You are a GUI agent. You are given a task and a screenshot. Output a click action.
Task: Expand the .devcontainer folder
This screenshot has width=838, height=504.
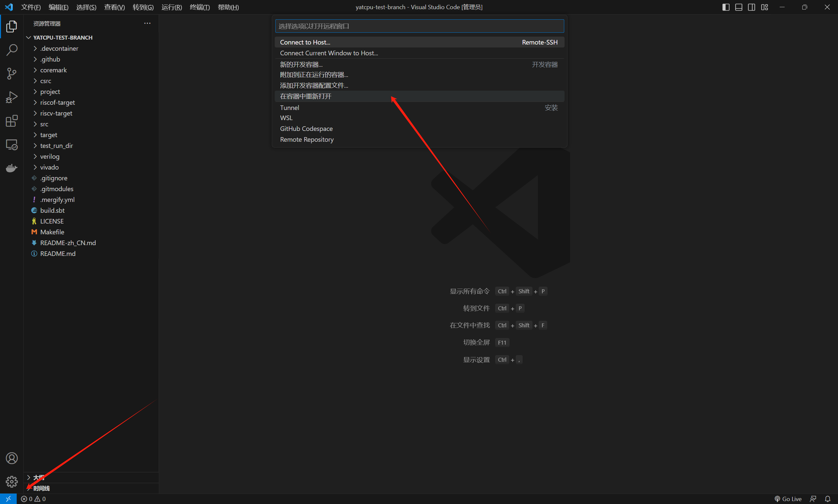[59, 48]
